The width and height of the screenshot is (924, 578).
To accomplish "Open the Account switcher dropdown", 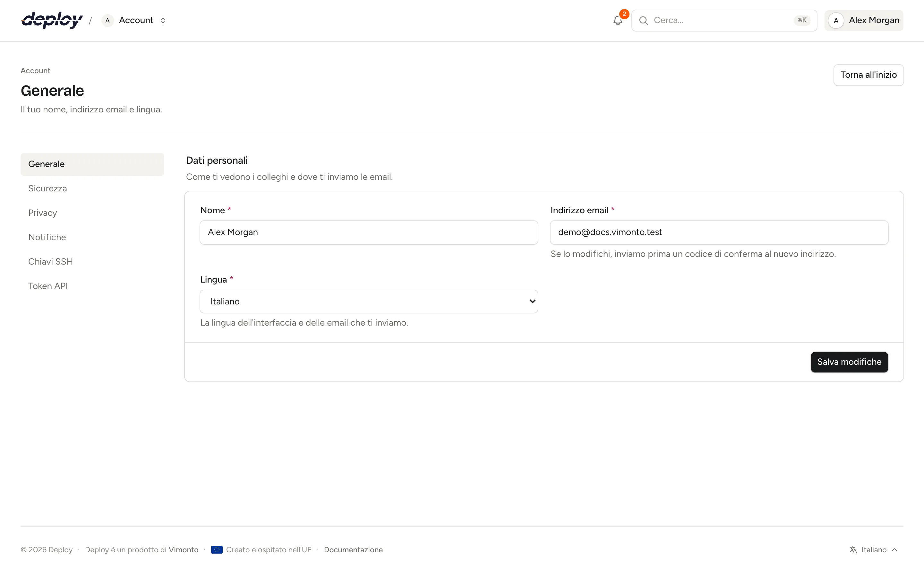I will (134, 21).
